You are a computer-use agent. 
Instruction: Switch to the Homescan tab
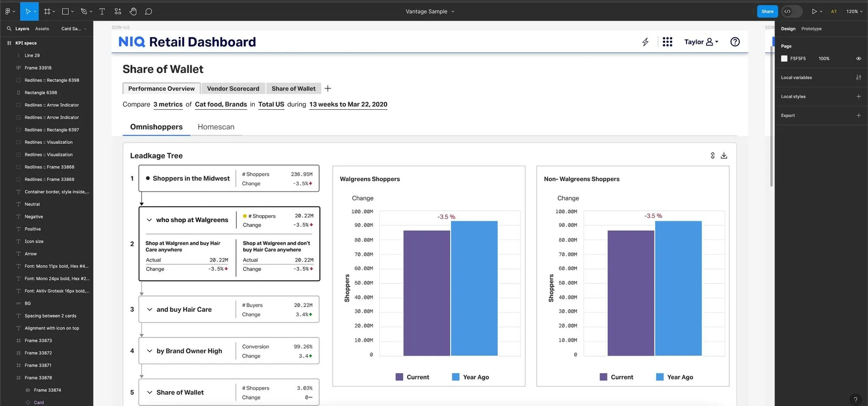click(216, 127)
